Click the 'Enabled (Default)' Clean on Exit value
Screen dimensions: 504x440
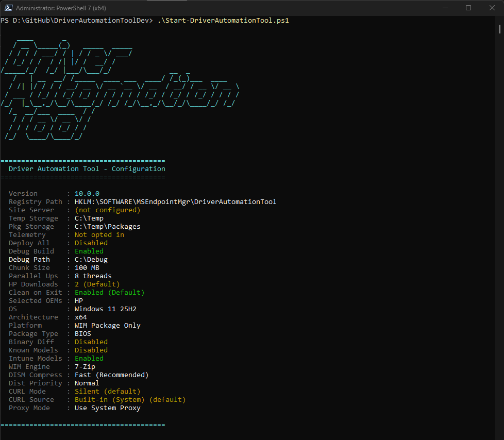pyautogui.click(x=110, y=293)
